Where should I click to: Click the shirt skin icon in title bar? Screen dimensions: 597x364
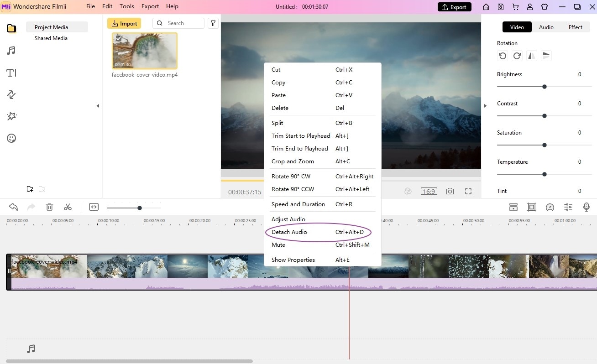click(x=545, y=7)
